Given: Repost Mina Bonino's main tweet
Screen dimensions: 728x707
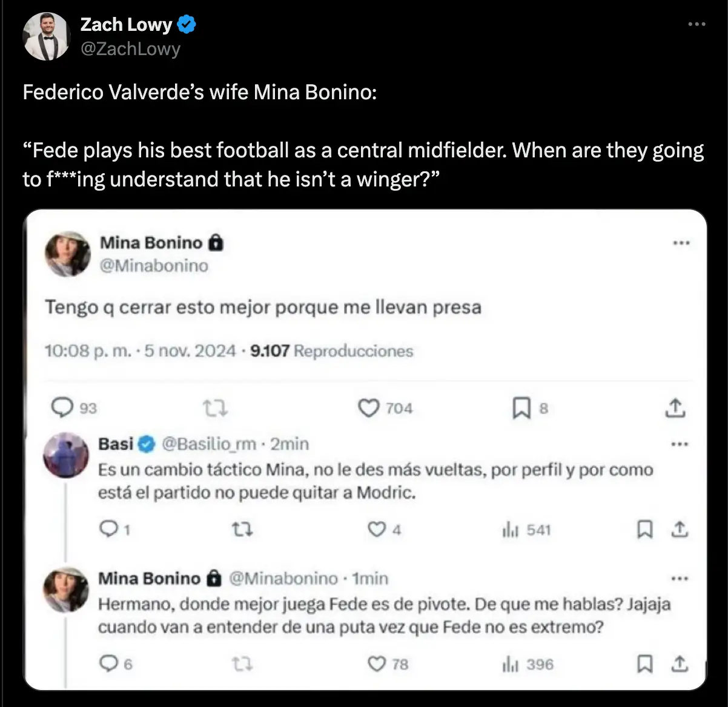Looking at the screenshot, I should pyautogui.click(x=215, y=409).
